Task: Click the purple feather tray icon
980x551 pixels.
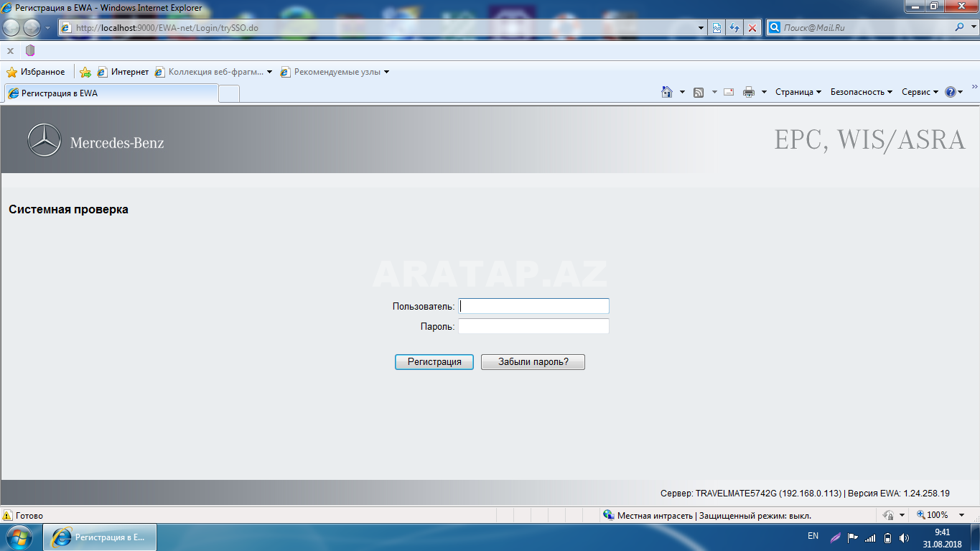Action: click(836, 537)
